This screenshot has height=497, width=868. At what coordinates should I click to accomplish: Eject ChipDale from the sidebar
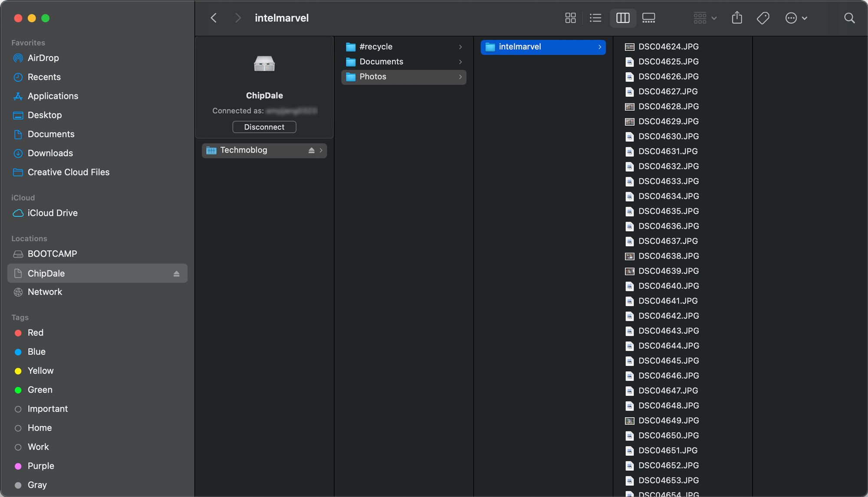coord(176,274)
